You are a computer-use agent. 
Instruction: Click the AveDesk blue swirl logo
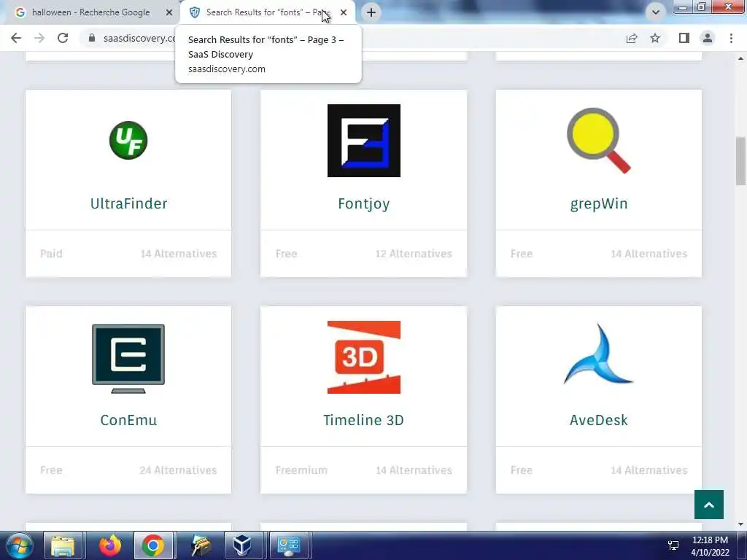pos(598,354)
